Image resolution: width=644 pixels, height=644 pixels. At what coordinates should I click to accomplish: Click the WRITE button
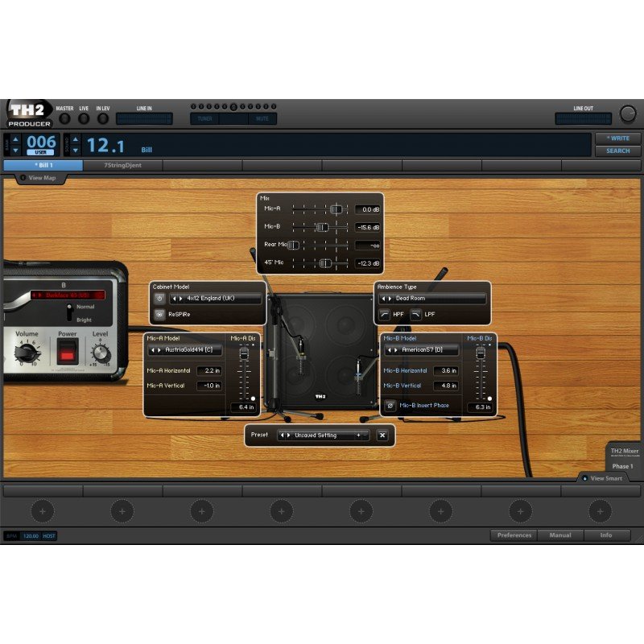click(x=617, y=138)
